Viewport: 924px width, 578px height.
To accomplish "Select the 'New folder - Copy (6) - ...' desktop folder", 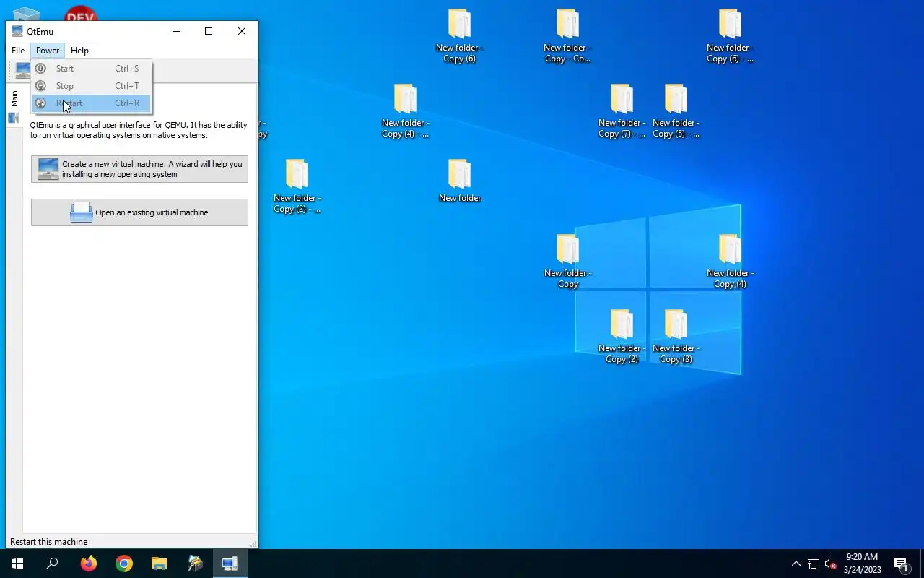I will tap(730, 36).
